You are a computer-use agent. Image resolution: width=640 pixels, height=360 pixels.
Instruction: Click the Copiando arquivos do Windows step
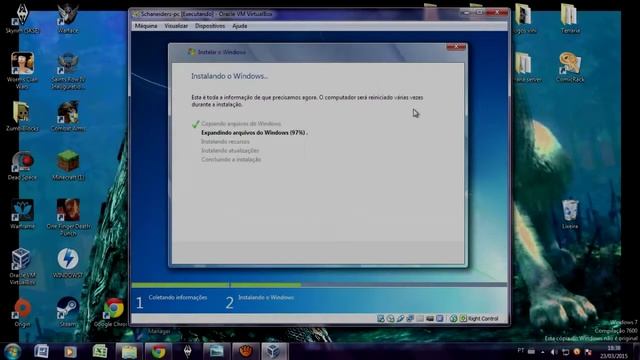pos(241,124)
